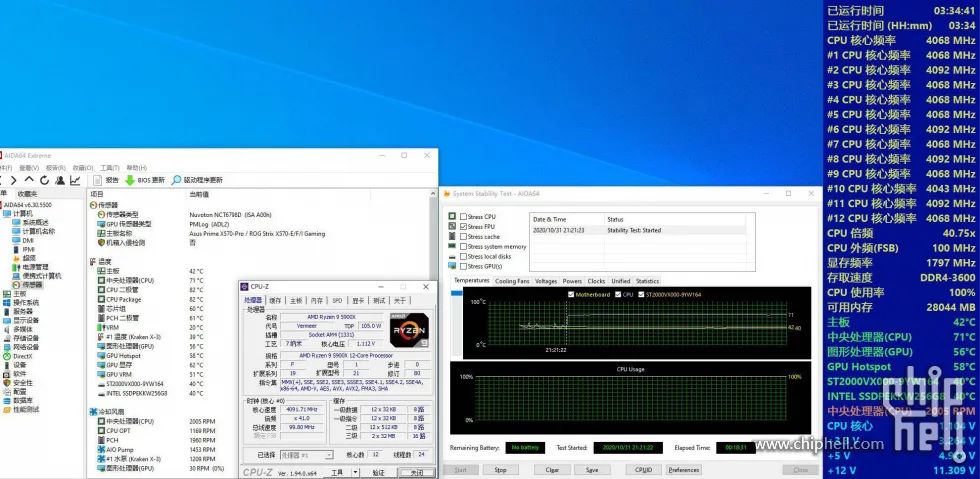Open the 已选择 processor dropdown in CPU-Z
The width and height of the screenshot is (980, 479).
tap(306, 455)
